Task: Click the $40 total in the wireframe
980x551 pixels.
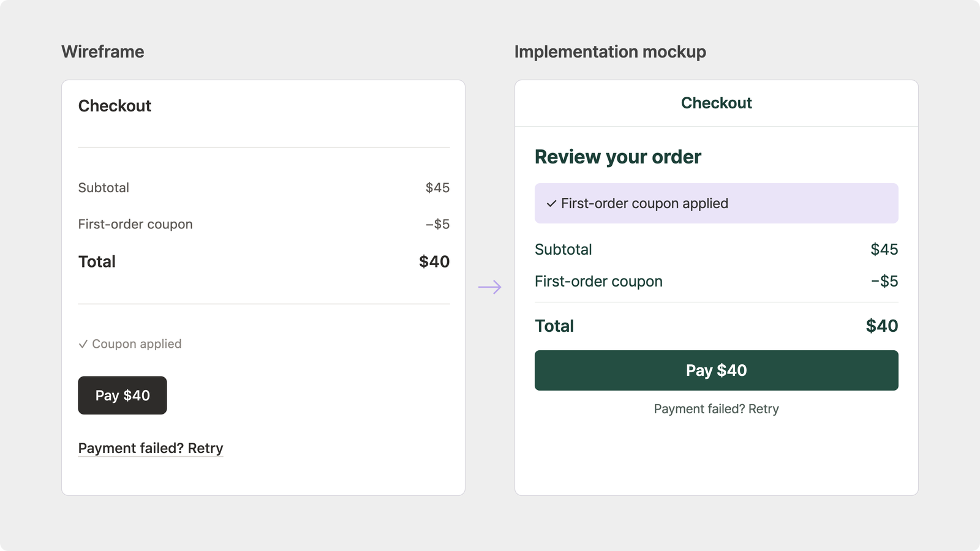Action: (x=434, y=261)
